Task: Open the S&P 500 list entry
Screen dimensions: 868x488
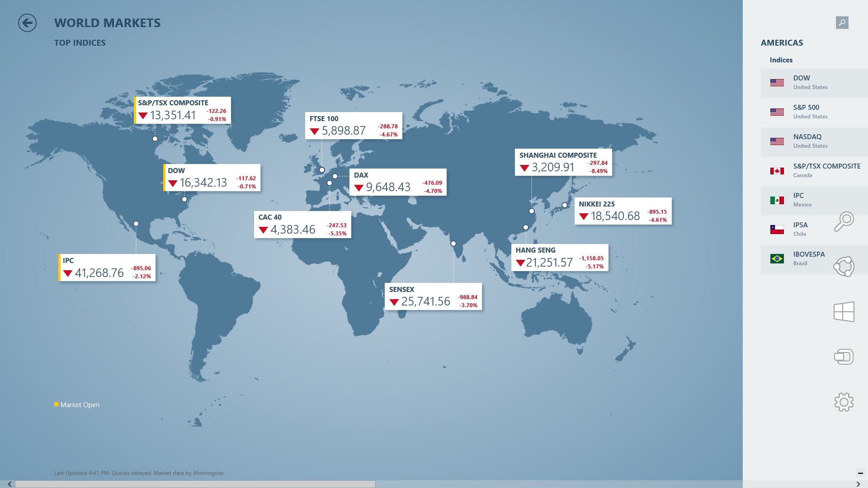Action: (814, 113)
